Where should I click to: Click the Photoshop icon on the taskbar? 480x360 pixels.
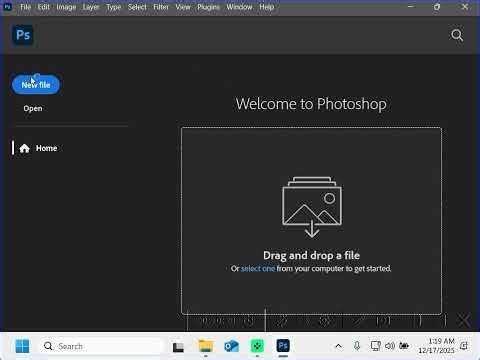[x=283, y=346]
